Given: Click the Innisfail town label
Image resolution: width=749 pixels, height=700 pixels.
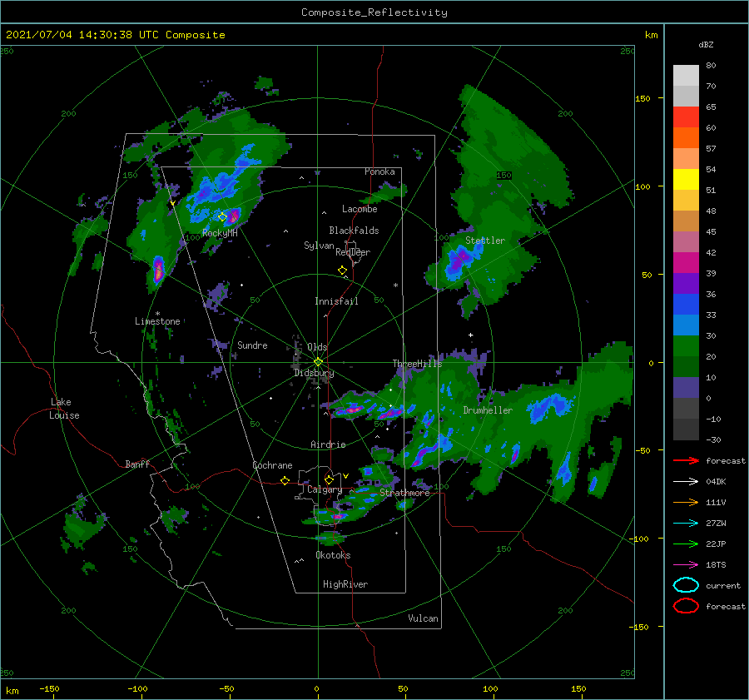Looking at the screenshot, I should [x=336, y=301].
